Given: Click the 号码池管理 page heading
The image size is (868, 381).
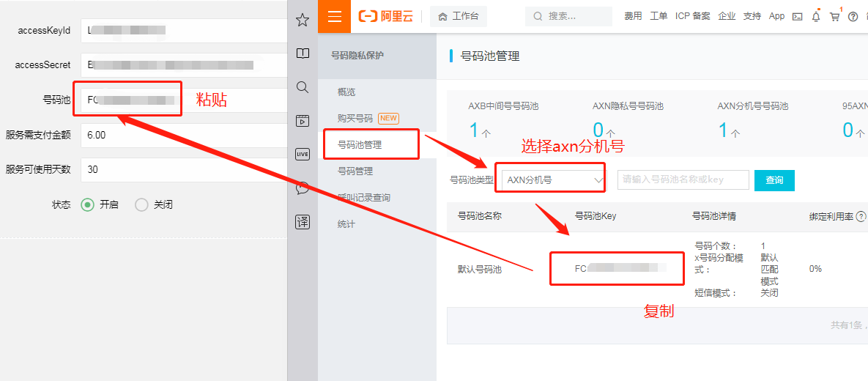Looking at the screenshot, I should tap(491, 56).
